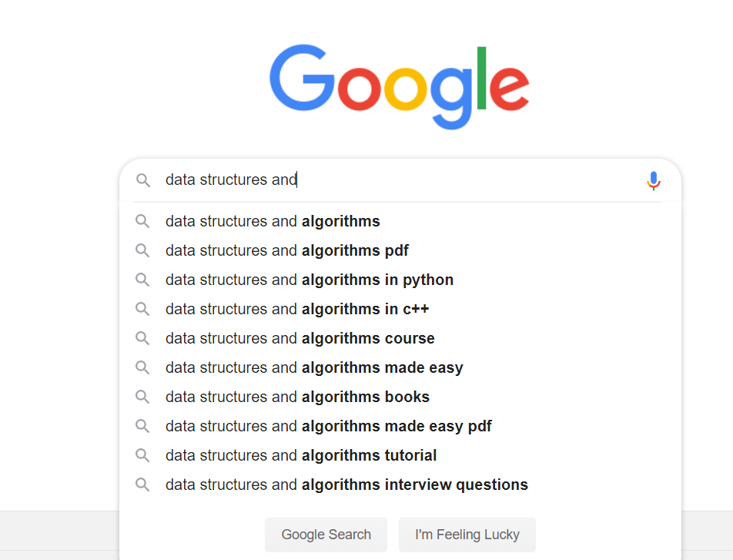Viewport: 733px width, 560px height.
Task: Click magnifier icon beside "algorithms pdf" suggestion
Action: click(x=142, y=250)
